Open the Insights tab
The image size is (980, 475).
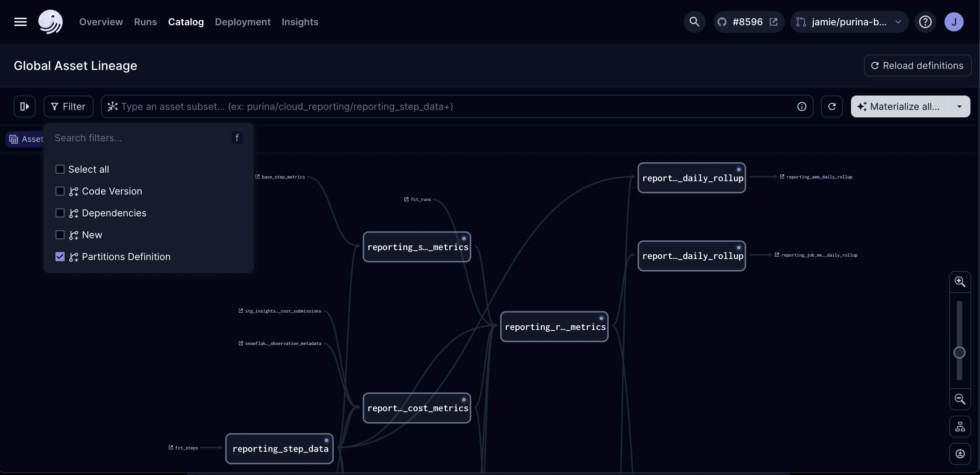click(x=300, y=22)
